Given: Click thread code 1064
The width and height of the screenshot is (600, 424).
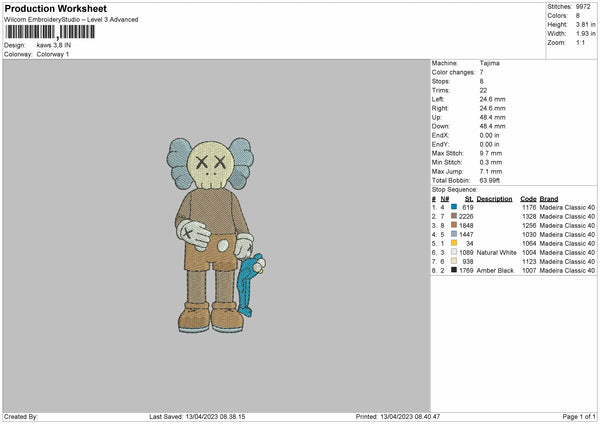Looking at the screenshot, I should click(529, 243).
